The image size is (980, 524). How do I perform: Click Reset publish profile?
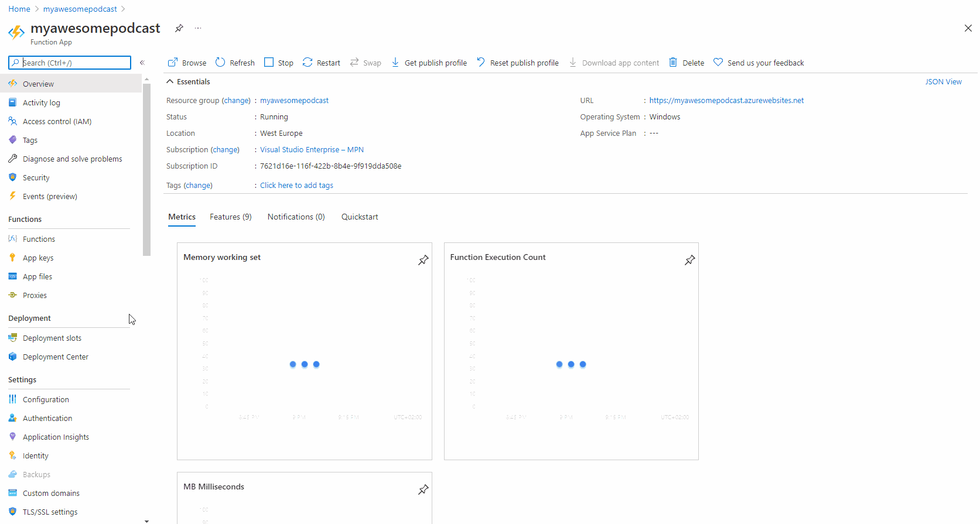tap(517, 63)
